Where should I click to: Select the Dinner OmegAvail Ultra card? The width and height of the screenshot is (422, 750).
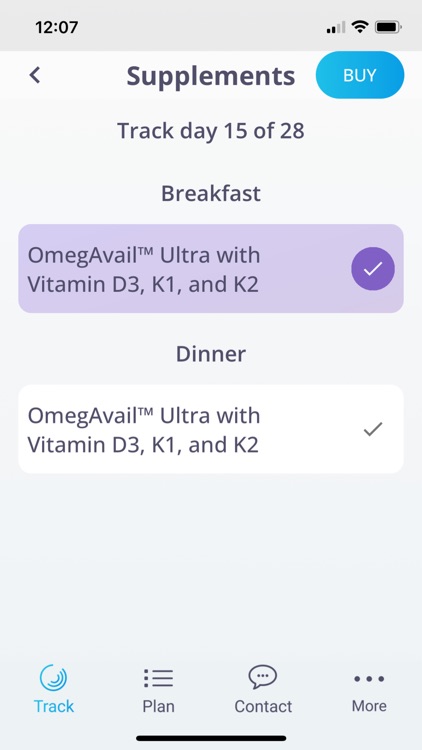tap(211, 429)
